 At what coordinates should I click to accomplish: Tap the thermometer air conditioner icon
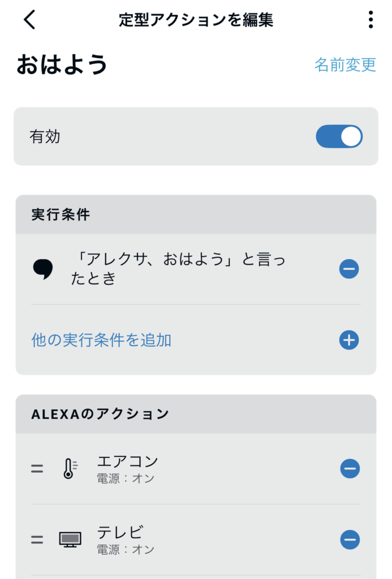[70, 469]
